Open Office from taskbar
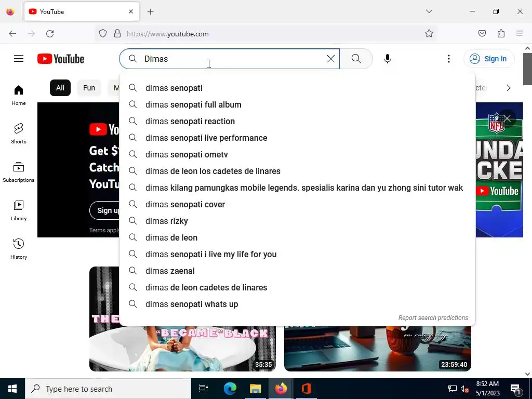Screen dimensions: 532x399 [x=307, y=389]
